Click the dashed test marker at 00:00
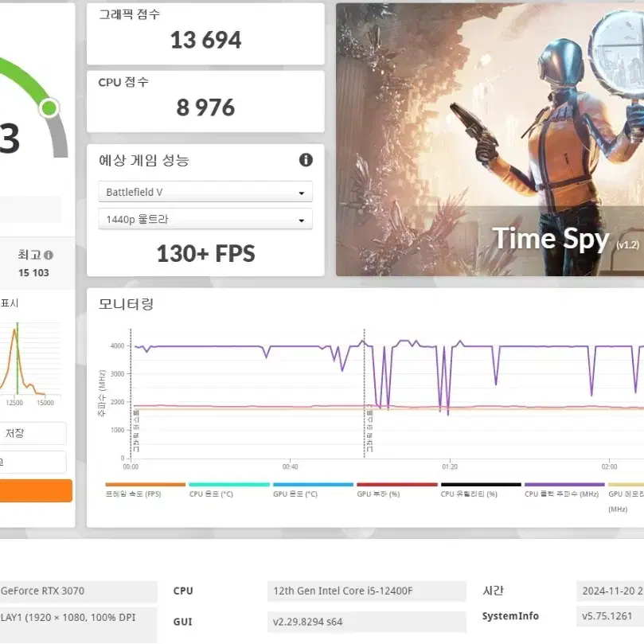The height and width of the screenshot is (644, 644). (131, 393)
